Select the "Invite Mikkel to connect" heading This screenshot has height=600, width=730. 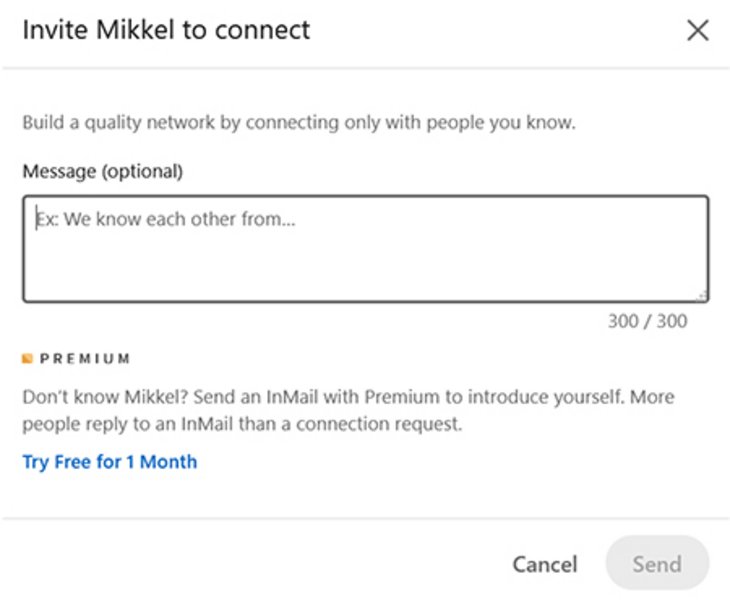coord(166,30)
